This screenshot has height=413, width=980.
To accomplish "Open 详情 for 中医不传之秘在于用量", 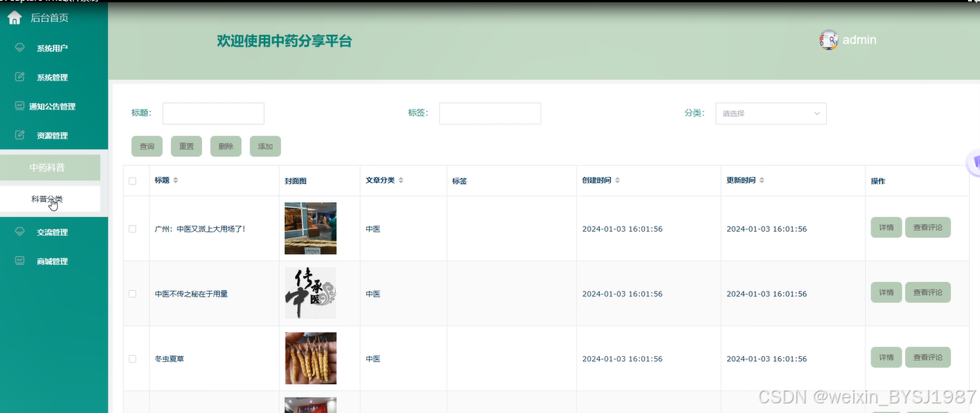I will 886,292.
